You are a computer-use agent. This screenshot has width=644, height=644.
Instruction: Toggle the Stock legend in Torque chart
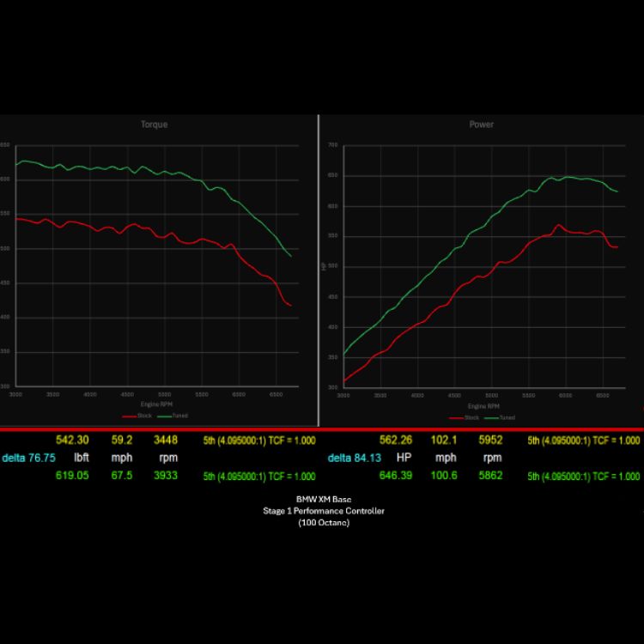click(x=140, y=416)
